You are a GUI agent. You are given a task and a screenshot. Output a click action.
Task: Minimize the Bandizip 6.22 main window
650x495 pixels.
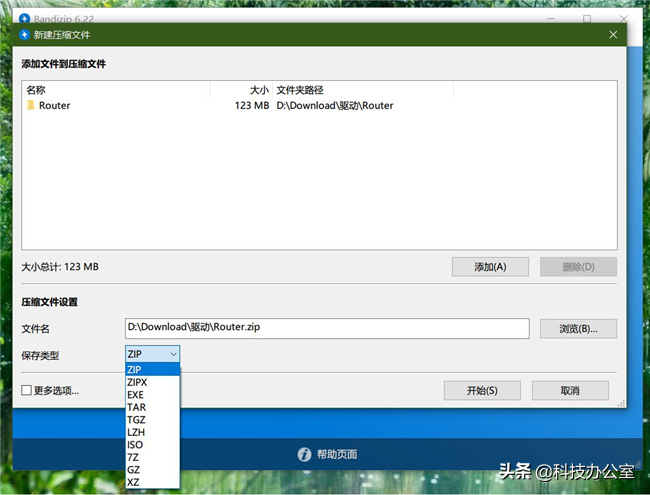click(x=551, y=19)
